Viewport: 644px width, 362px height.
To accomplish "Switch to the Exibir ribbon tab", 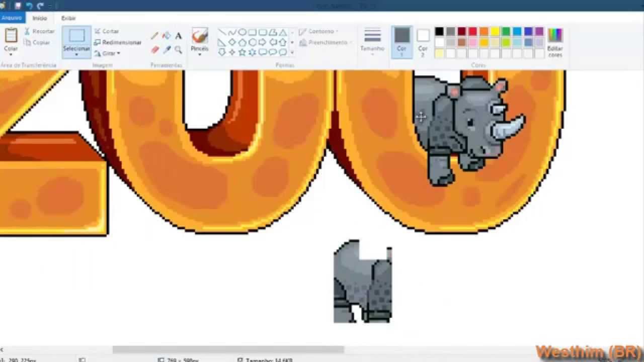I will click(x=68, y=18).
